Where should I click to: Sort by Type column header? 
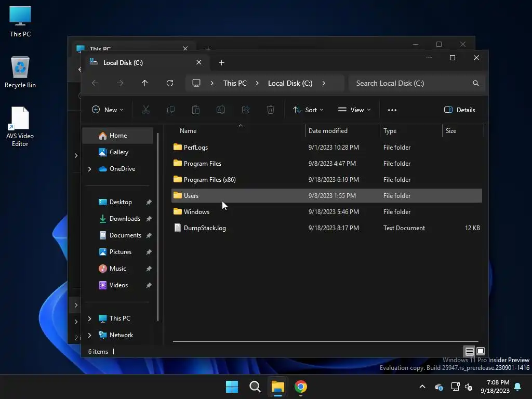coord(411,130)
